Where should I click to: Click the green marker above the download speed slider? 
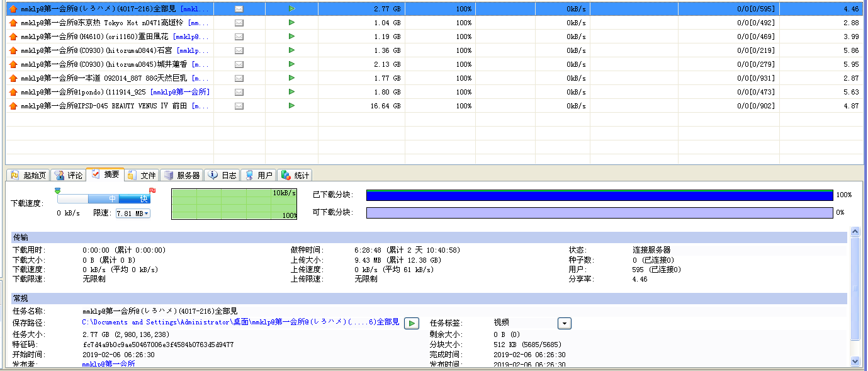pyautogui.click(x=58, y=190)
